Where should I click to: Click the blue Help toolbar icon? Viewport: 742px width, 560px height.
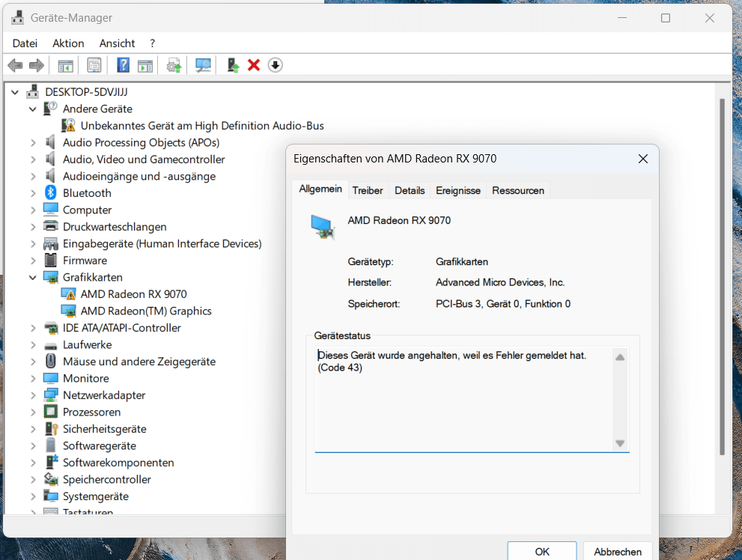(123, 65)
